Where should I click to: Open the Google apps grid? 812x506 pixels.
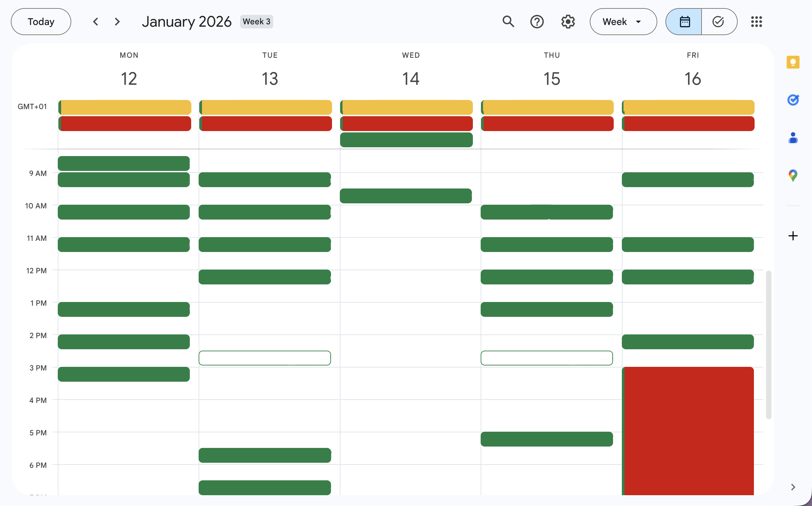[756, 22]
